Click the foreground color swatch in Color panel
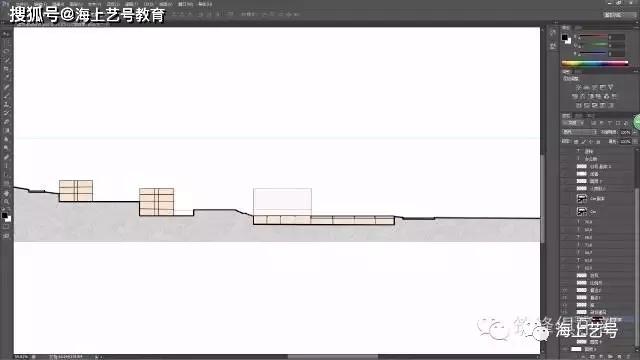640x360 pixels. [564, 37]
